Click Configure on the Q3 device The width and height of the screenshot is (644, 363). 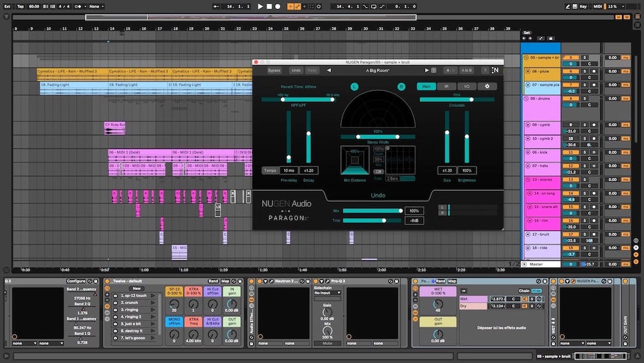76,281
